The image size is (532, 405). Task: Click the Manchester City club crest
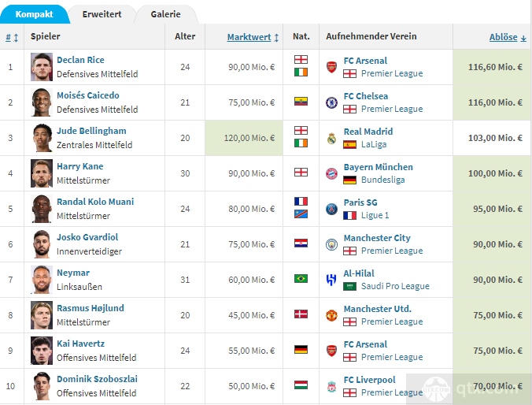[331, 244]
